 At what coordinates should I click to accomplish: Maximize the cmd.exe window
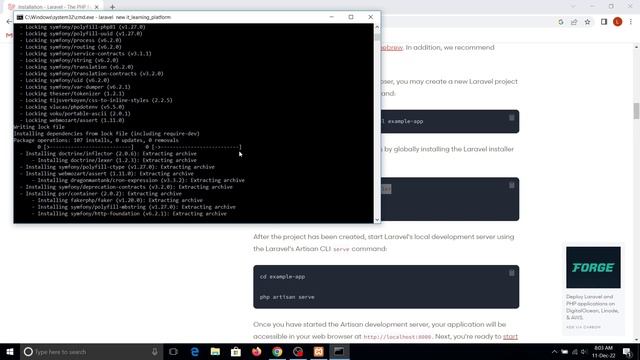tap(351, 17)
